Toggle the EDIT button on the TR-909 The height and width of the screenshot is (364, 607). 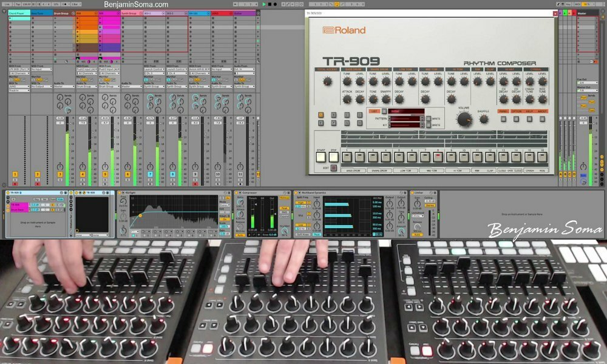pyautogui.click(x=333, y=168)
